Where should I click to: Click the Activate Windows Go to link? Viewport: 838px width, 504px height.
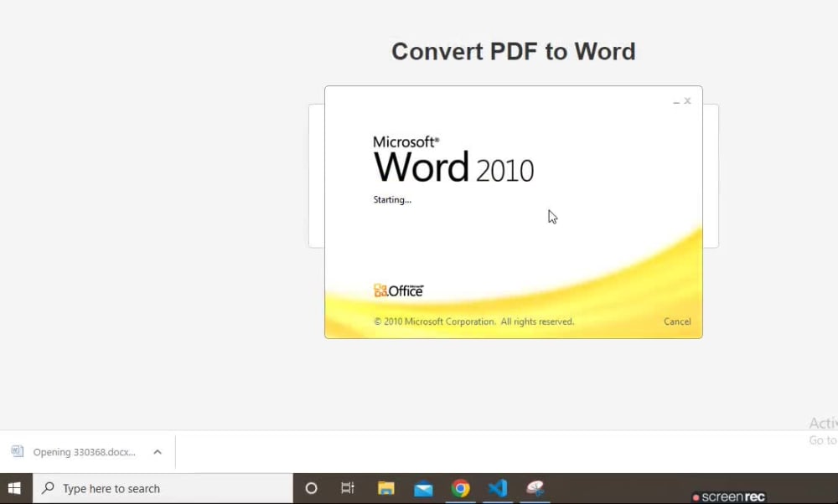tap(822, 440)
